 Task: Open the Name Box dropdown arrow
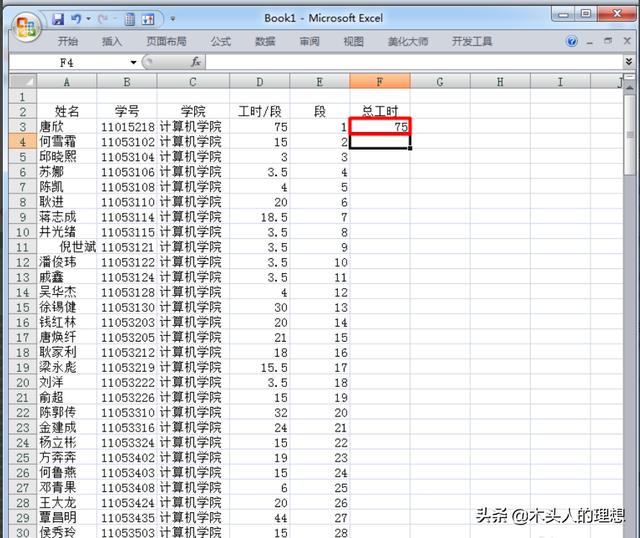(133, 62)
